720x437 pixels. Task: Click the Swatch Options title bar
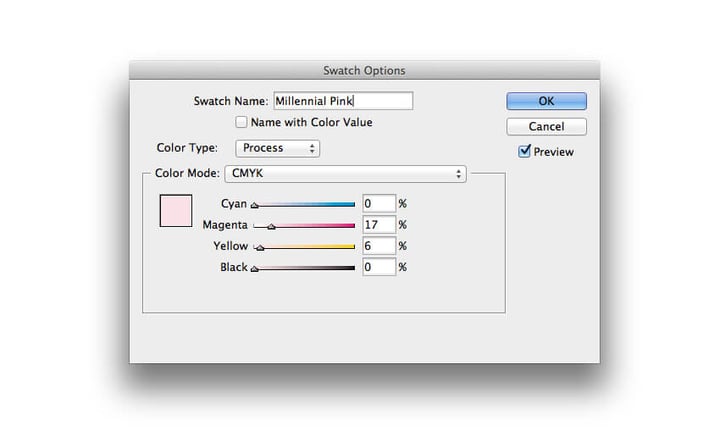(x=364, y=70)
